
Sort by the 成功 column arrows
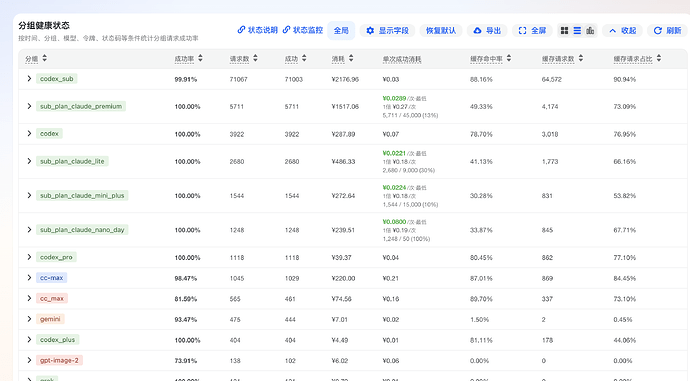[x=304, y=58]
